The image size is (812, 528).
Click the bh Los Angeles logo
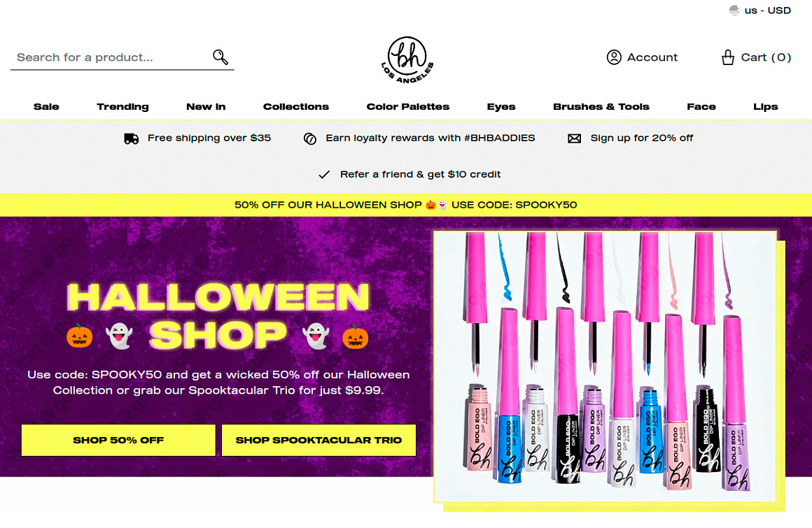point(407,59)
